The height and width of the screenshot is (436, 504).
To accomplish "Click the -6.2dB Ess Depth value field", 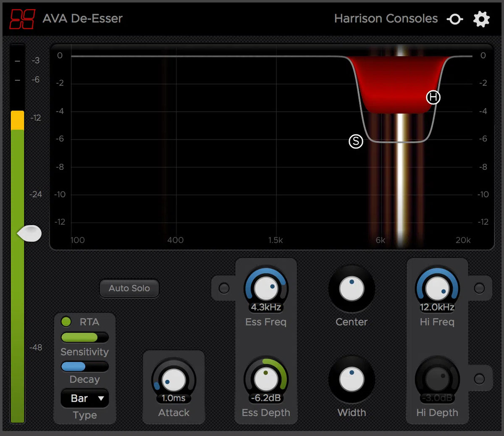I will pos(266,398).
